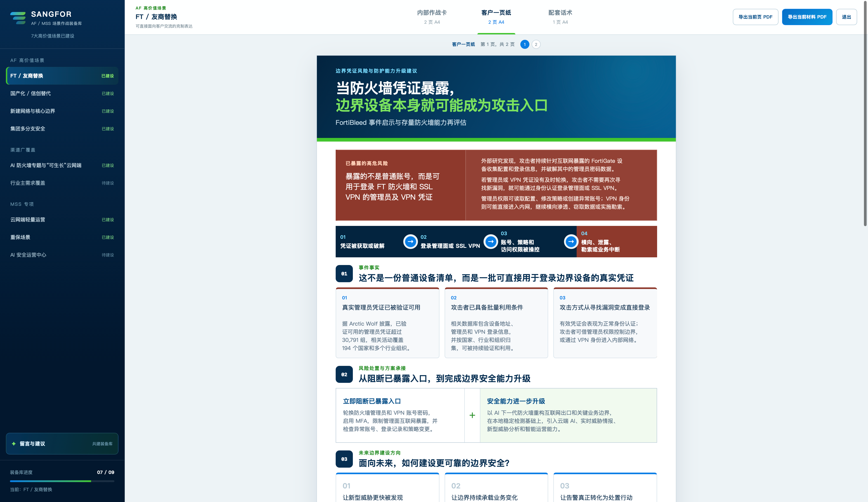Click the 渠道广覆盖 sidebar heading
This screenshot has height=502, width=868.
tap(23, 150)
